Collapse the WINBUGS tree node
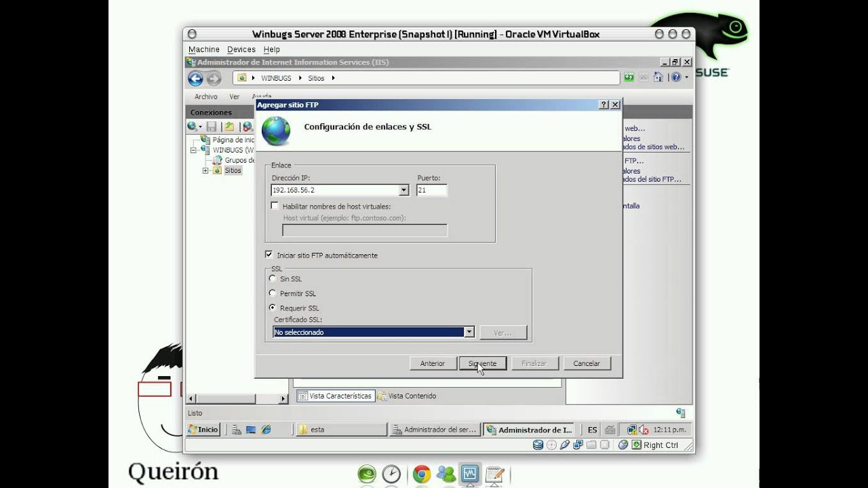Viewport: 868px width, 488px height. tap(193, 150)
